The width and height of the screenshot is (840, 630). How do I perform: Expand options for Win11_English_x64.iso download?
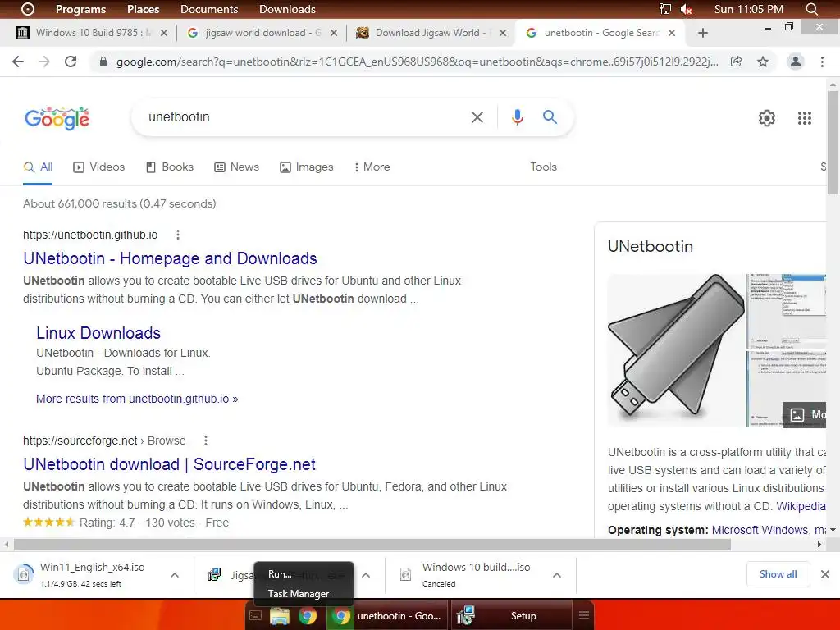pos(174,575)
